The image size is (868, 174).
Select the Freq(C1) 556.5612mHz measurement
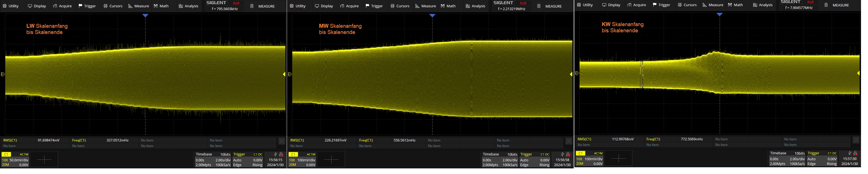391,140
